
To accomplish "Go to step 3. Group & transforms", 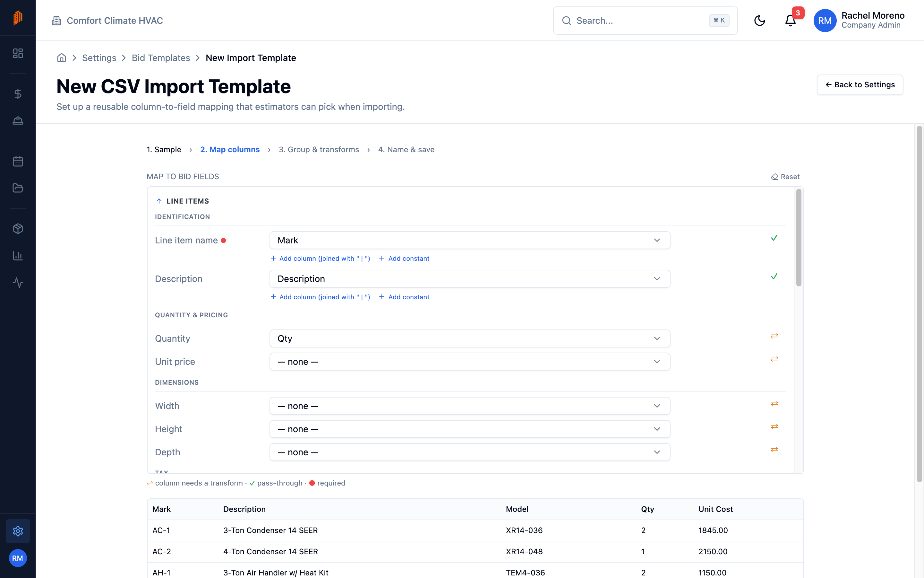I will (x=319, y=149).
